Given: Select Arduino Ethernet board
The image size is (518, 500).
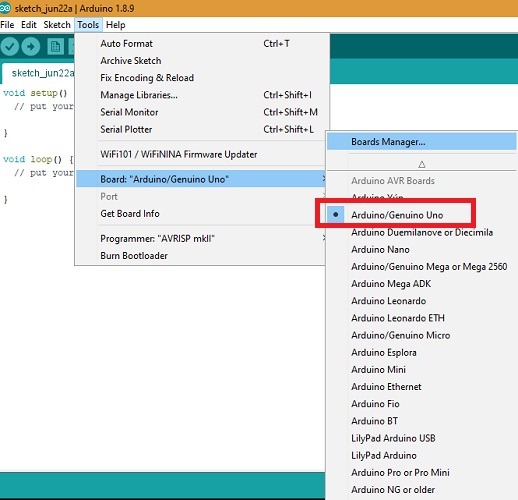Looking at the screenshot, I should coord(422,387).
